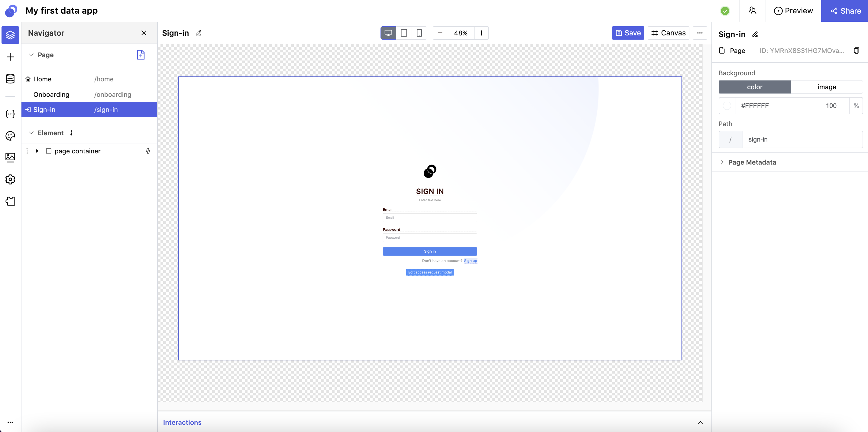Viewport: 868px width, 432px height.
Task: Open the settings gear sidebar icon
Action: pos(10,179)
